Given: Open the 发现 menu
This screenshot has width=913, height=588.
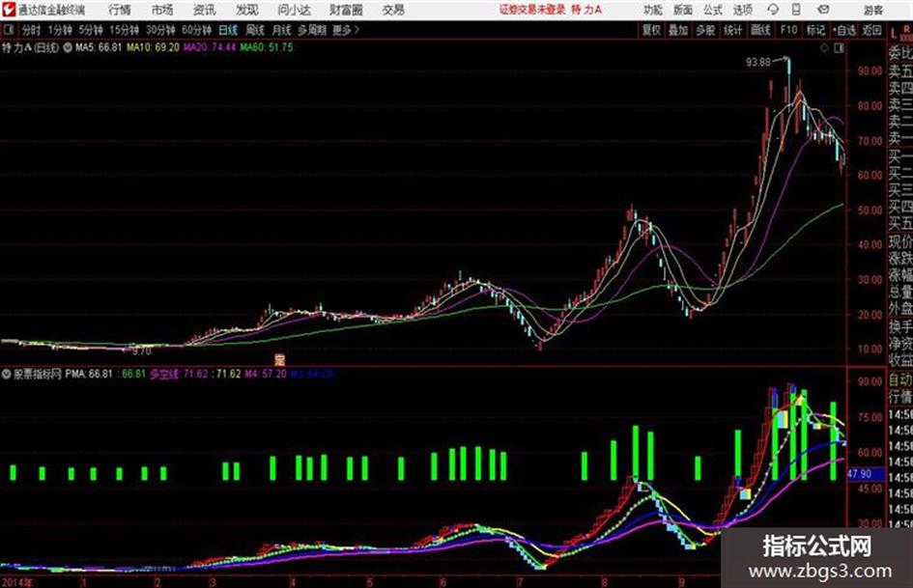Looking at the screenshot, I should tap(247, 10).
